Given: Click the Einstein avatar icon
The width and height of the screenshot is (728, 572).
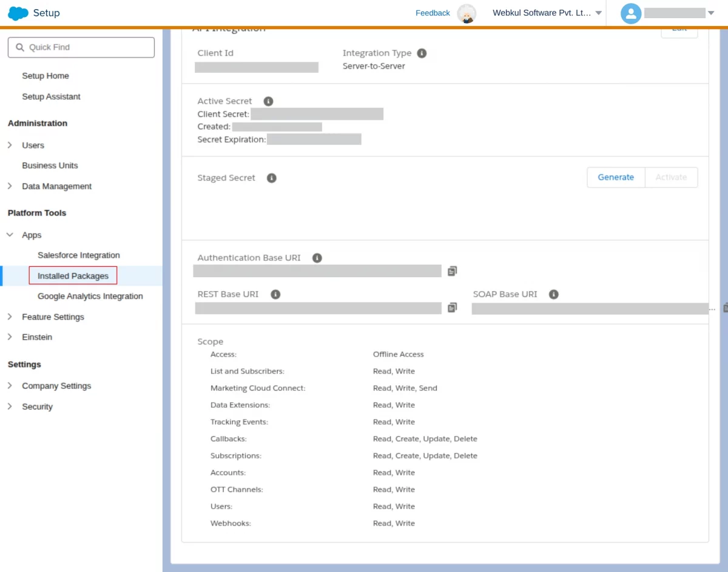Looking at the screenshot, I should [467, 13].
